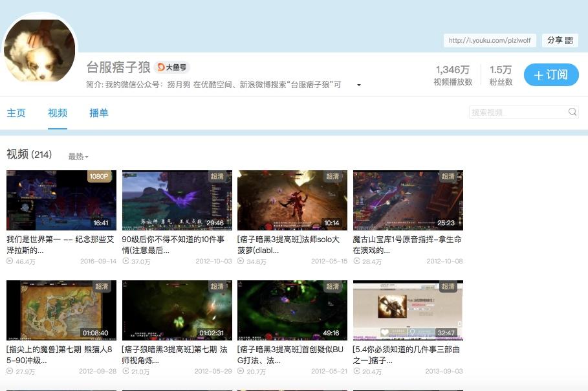Open title [痞子暗黑3提高班]首创疑似BUG打法
Screen dimensions: 588x391
coord(290,355)
